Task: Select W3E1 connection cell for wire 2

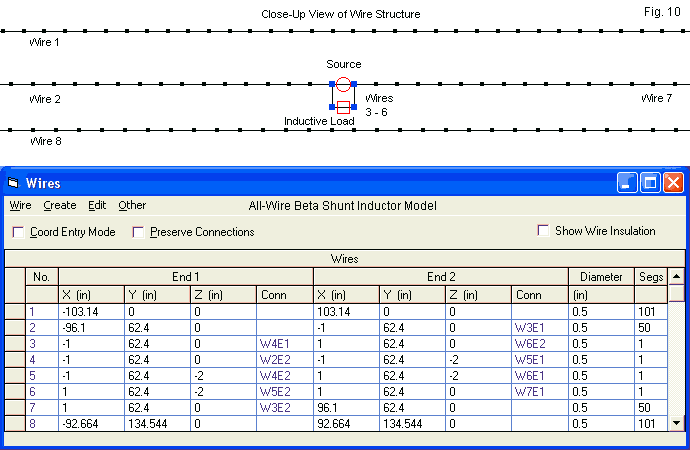Action: pyautogui.click(x=539, y=328)
